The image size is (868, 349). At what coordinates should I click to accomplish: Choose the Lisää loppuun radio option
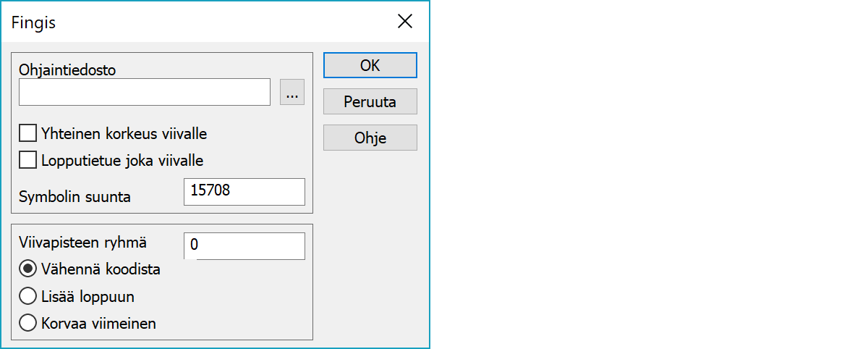pyautogui.click(x=28, y=296)
